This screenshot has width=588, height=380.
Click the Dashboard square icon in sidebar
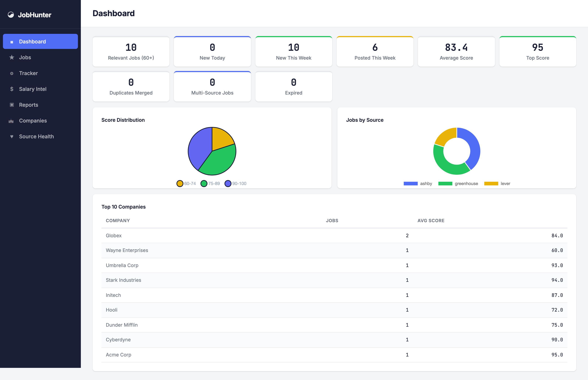pos(12,42)
